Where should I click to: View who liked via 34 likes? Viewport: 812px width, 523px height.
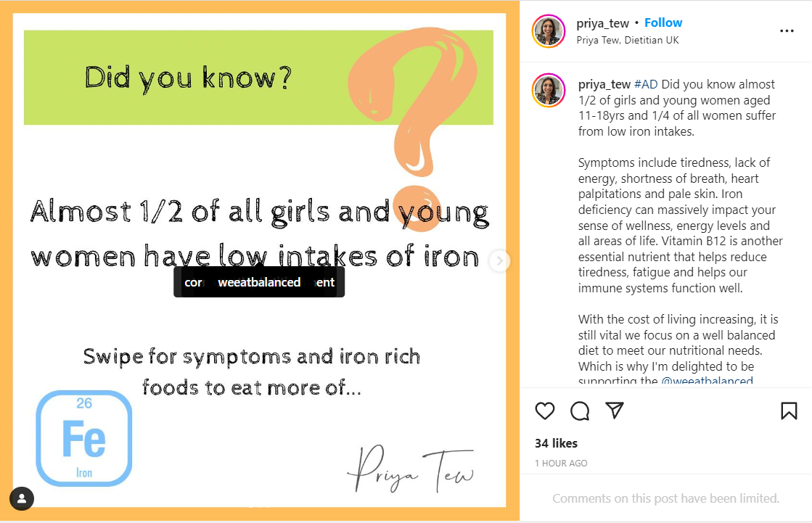(x=556, y=443)
